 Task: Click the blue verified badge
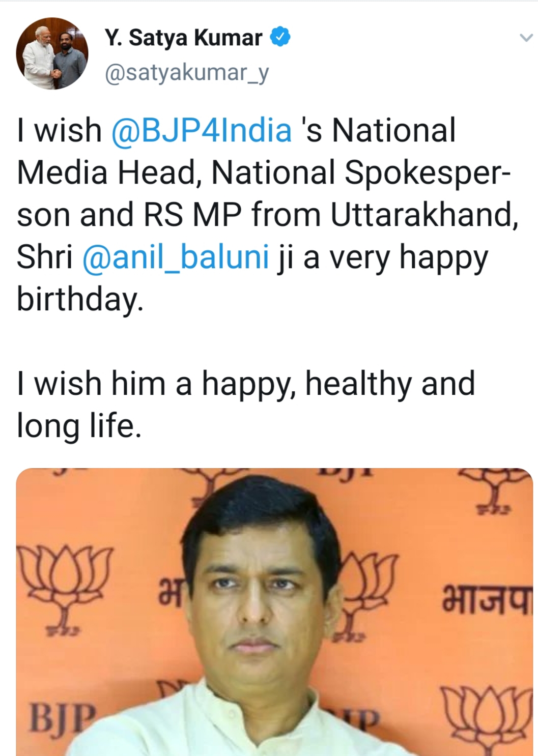(280, 37)
